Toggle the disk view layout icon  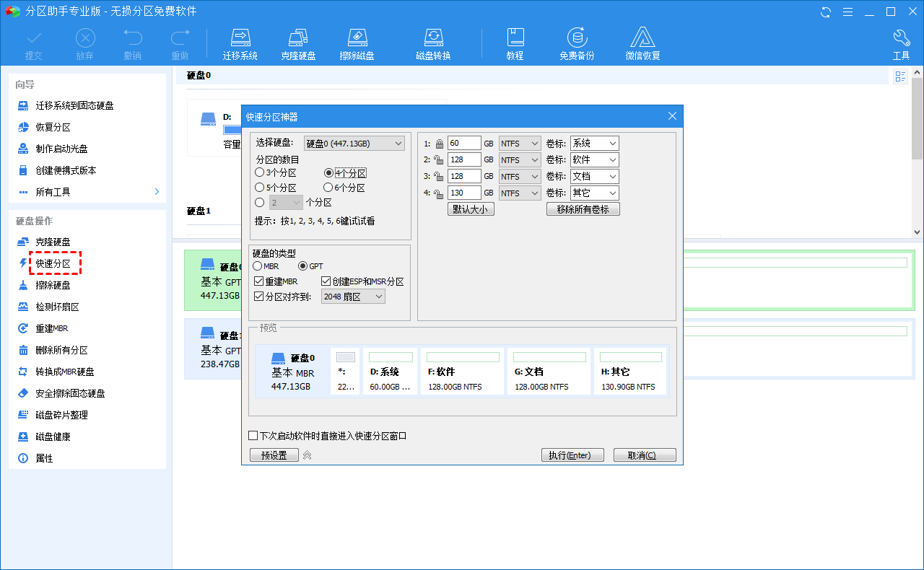point(900,76)
